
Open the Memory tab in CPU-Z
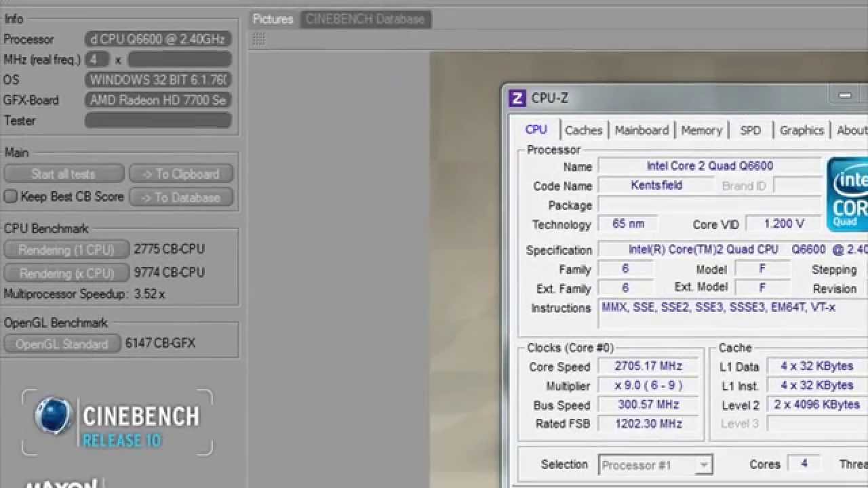pos(701,130)
